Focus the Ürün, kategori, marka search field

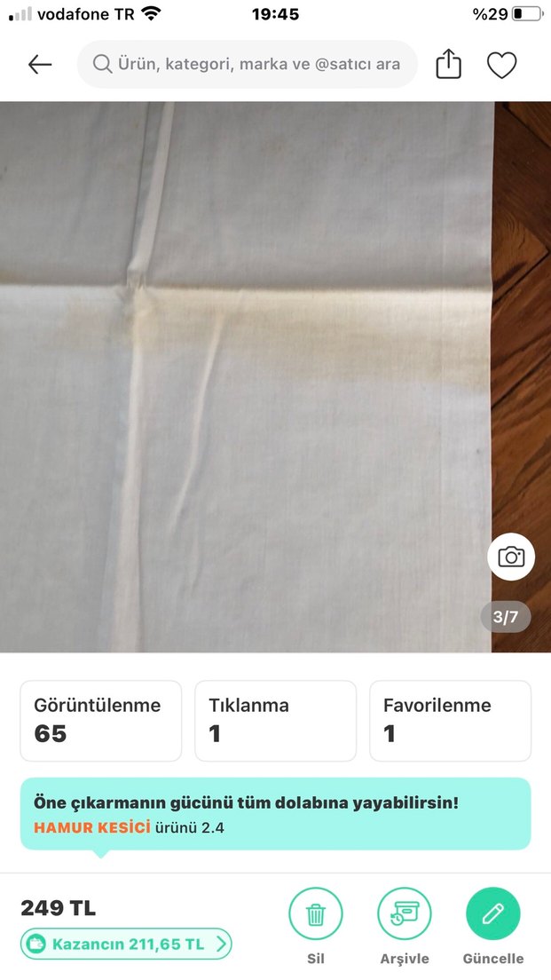point(248,65)
